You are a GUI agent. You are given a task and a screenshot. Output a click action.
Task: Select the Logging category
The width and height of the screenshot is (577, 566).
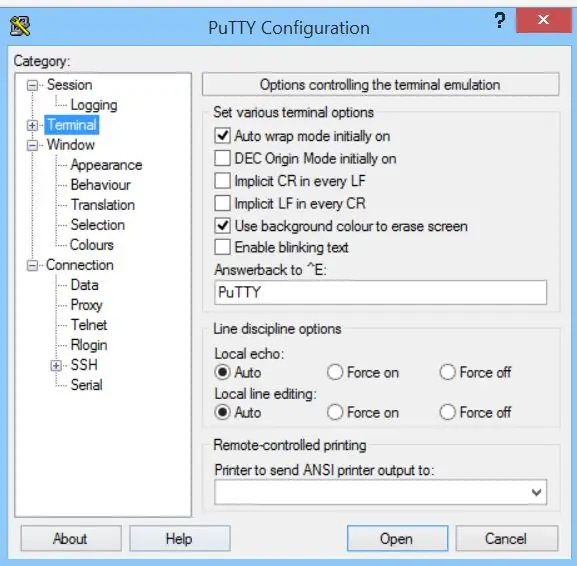point(94,105)
